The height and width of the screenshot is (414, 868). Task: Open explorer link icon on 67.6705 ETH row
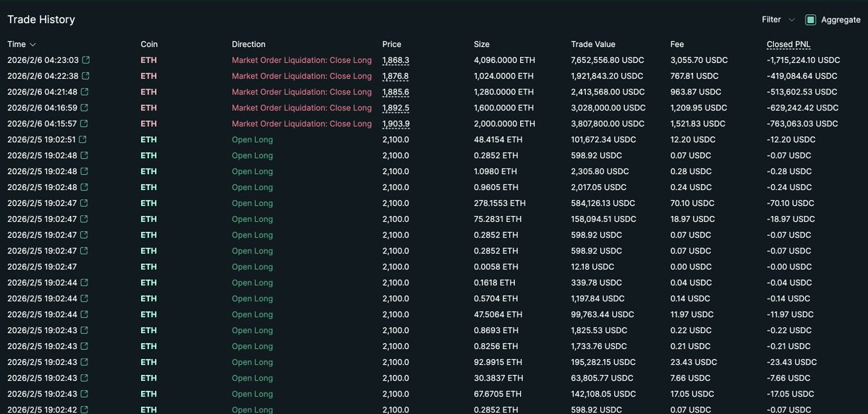tap(84, 394)
